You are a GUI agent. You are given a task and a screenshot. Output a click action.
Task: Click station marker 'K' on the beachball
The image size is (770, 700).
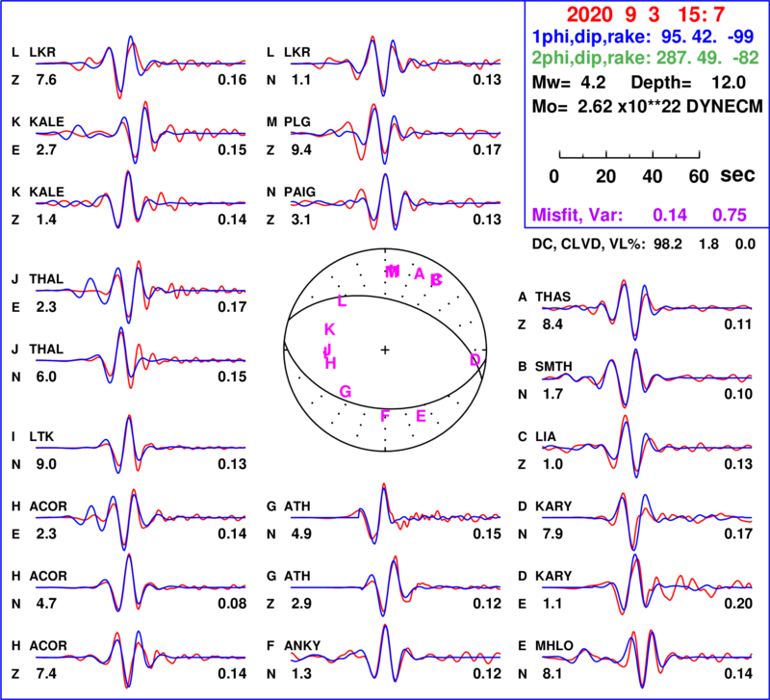(329, 329)
